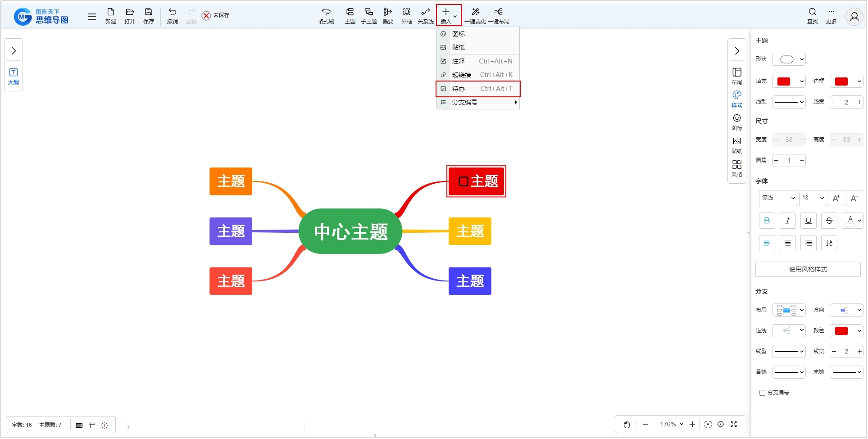This screenshot has width=868, height=439.
Task: Zoom in with the plus button
Action: pos(692,425)
